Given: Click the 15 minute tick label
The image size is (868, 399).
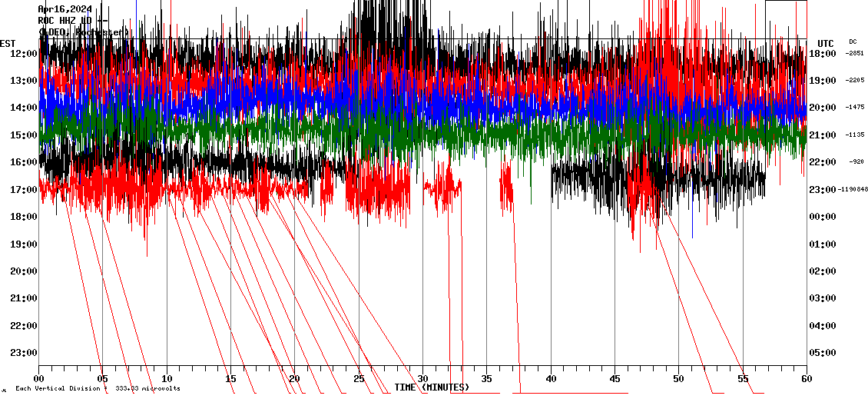Looking at the screenshot, I should (x=230, y=378).
